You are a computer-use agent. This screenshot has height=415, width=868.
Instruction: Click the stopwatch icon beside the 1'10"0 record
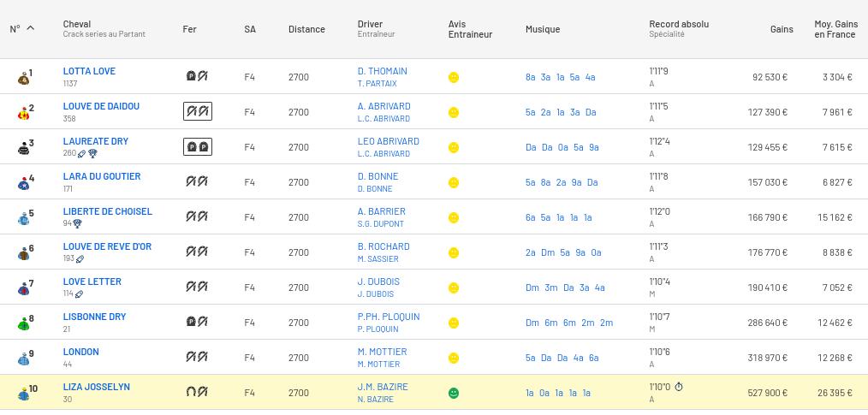pos(679,387)
